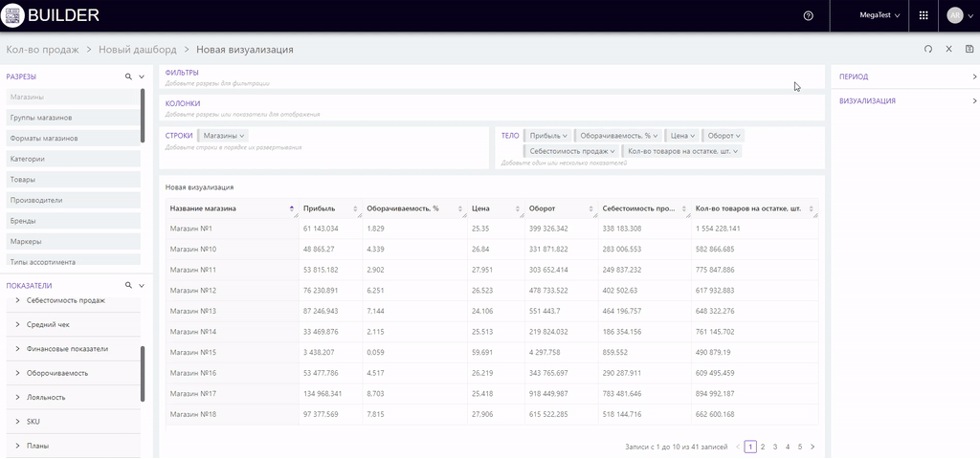Open the apps grid menu icon
The height and width of the screenshot is (459, 980).
point(924,15)
